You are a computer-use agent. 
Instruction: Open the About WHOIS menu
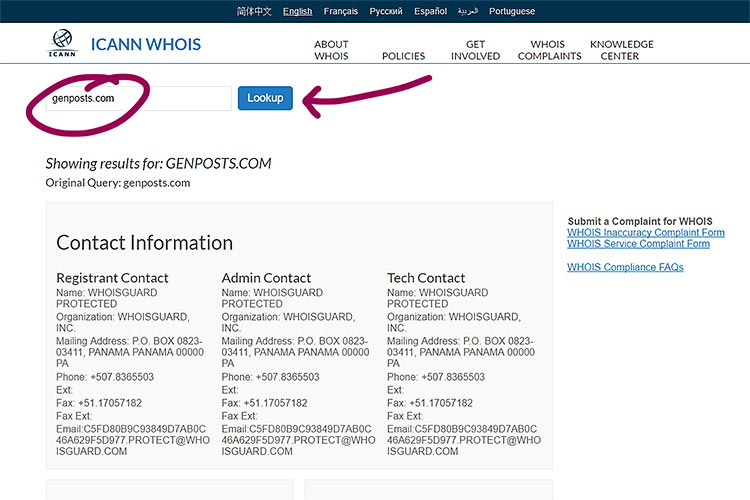click(331, 50)
